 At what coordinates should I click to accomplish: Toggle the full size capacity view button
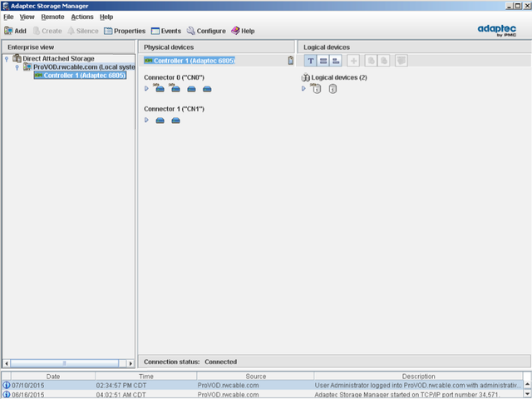point(323,61)
